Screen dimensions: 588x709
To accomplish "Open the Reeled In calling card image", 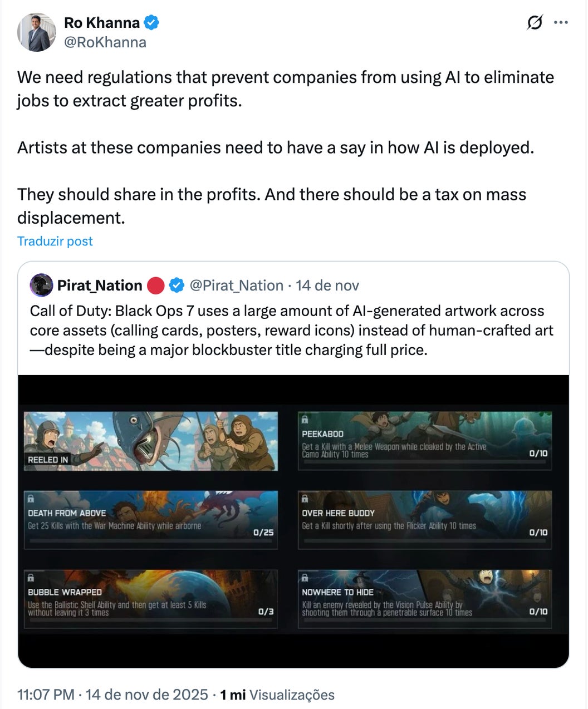I will [150, 441].
